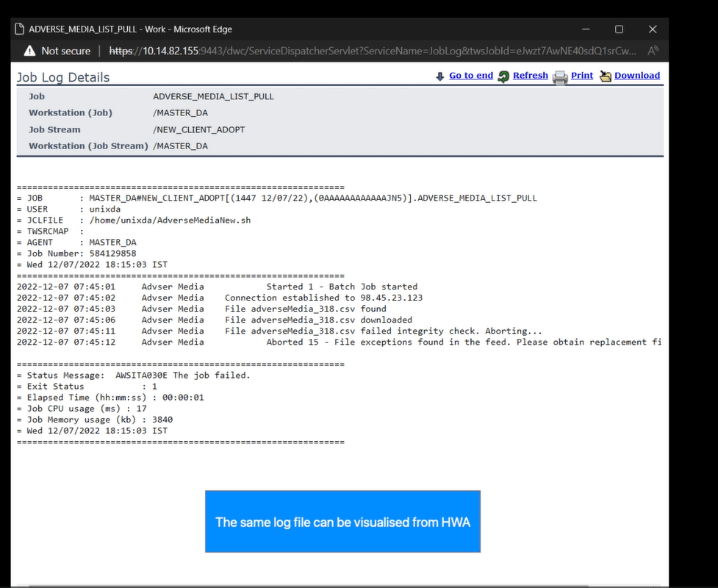Refresh the job log via Refresh link
Image resolution: width=718 pixels, height=588 pixels.
[530, 76]
